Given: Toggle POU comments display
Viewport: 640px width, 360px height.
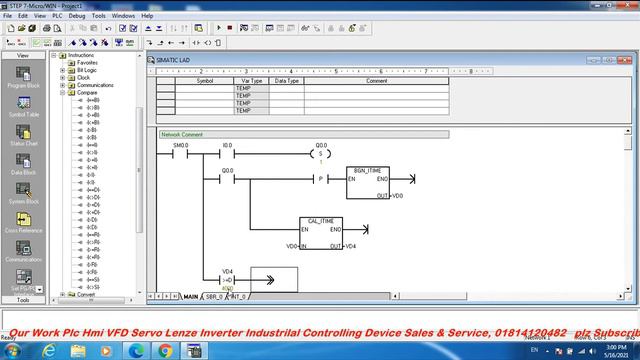Looking at the screenshot, I should [36, 42].
